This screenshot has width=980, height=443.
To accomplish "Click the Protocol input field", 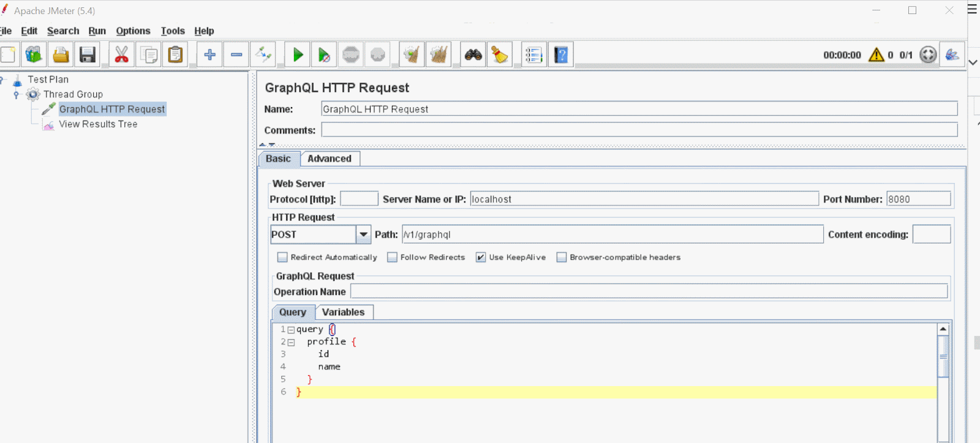I will [360, 199].
